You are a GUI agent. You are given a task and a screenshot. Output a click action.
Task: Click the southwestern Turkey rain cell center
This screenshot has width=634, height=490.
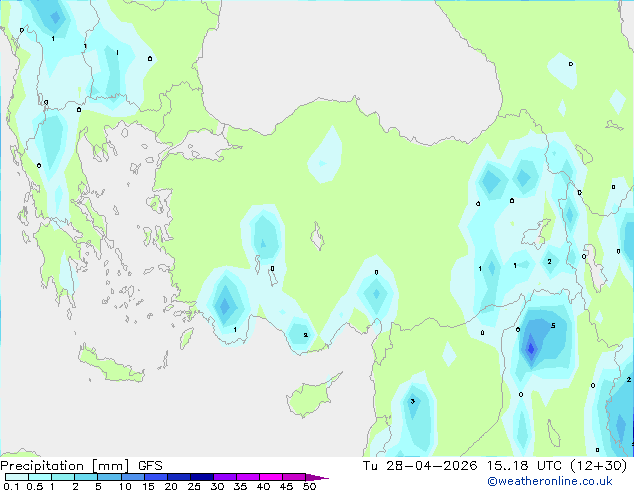225,305
